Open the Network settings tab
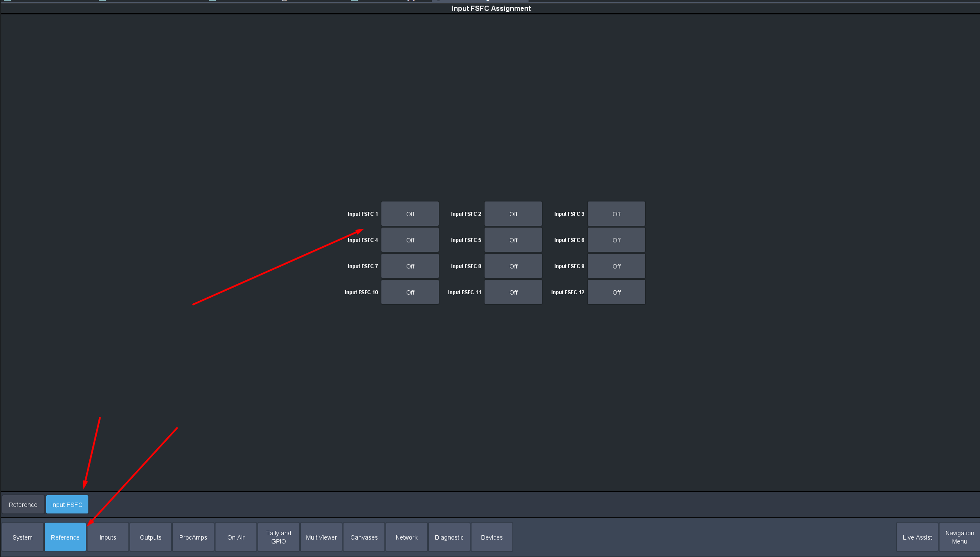980x557 pixels. point(406,537)
